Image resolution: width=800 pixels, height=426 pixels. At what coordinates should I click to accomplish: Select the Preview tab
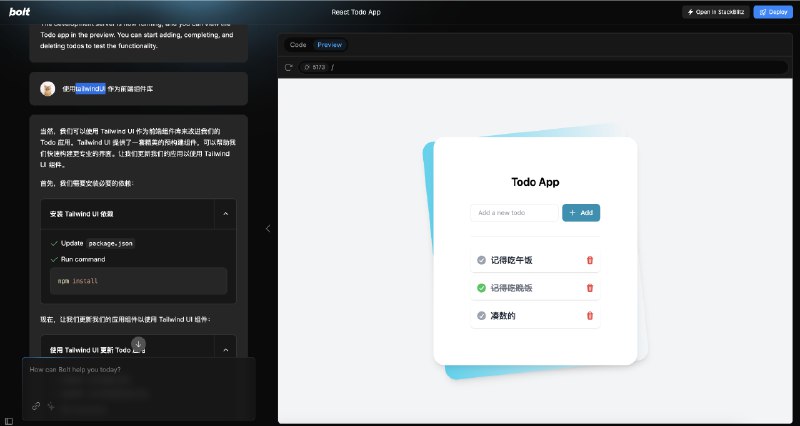[x=330, y=45]
